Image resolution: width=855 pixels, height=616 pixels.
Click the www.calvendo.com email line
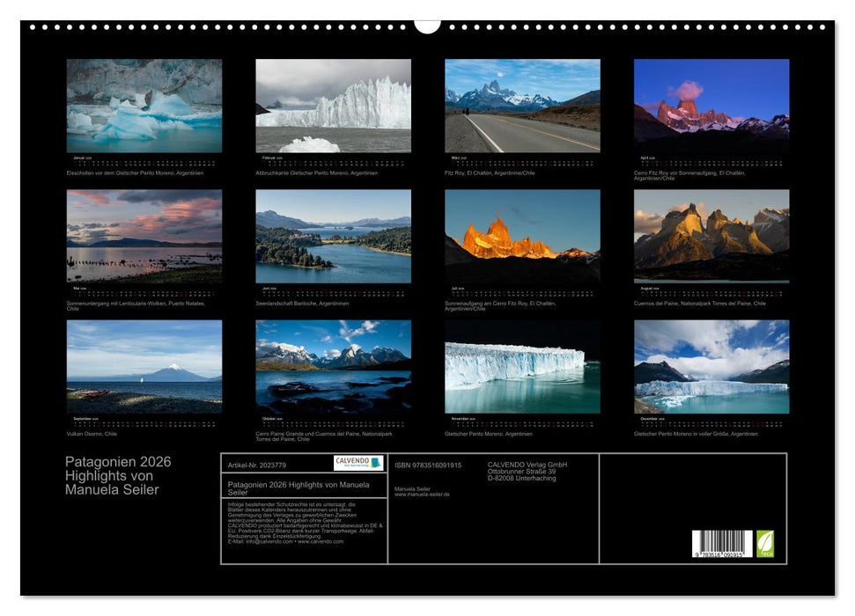(x=286, y=541)
